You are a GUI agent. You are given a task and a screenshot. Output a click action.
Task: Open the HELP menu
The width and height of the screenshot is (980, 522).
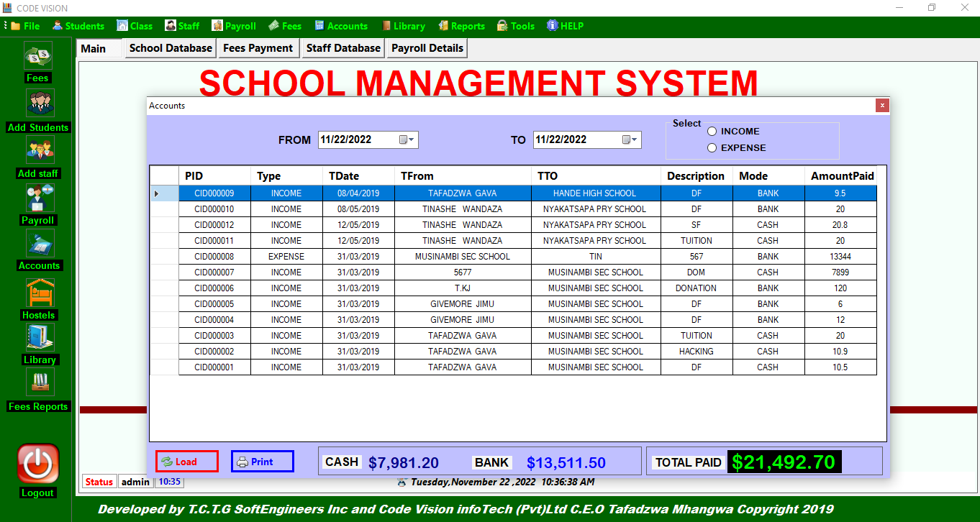tap(565, 26)
